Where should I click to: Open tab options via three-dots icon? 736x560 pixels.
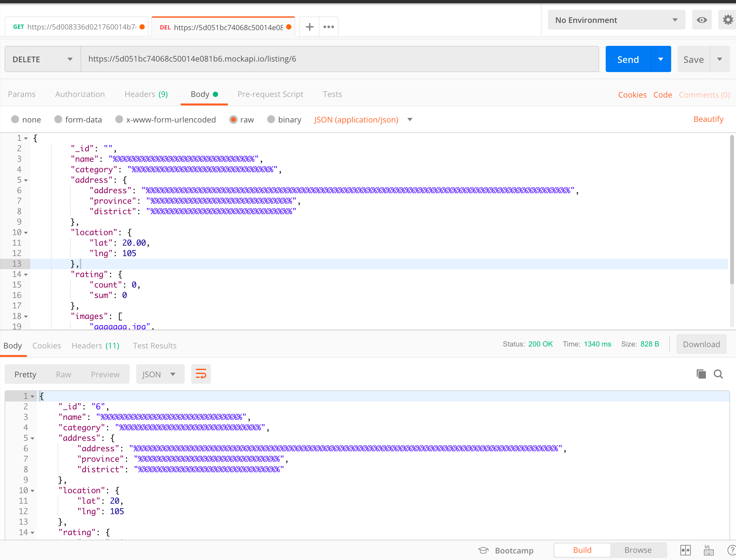click(x=328, y=27)
